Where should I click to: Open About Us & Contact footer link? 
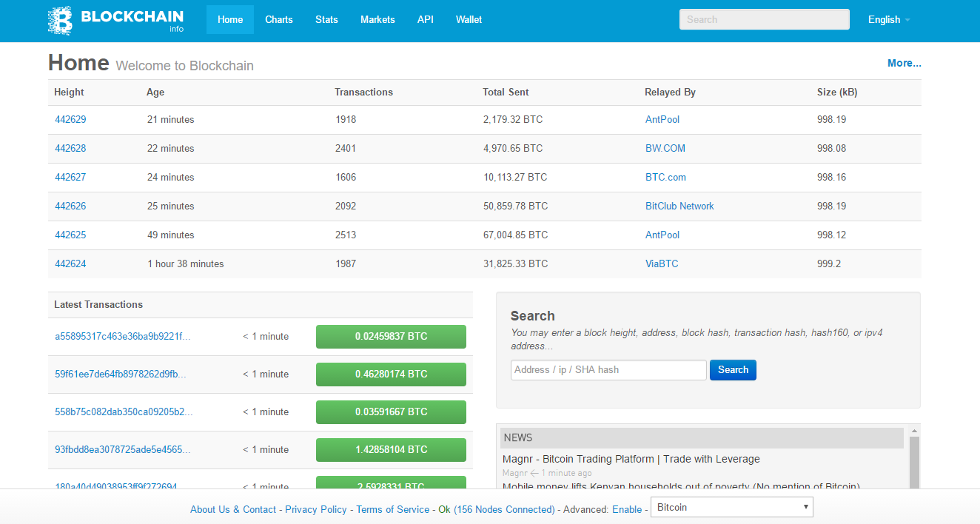[233, 509]
